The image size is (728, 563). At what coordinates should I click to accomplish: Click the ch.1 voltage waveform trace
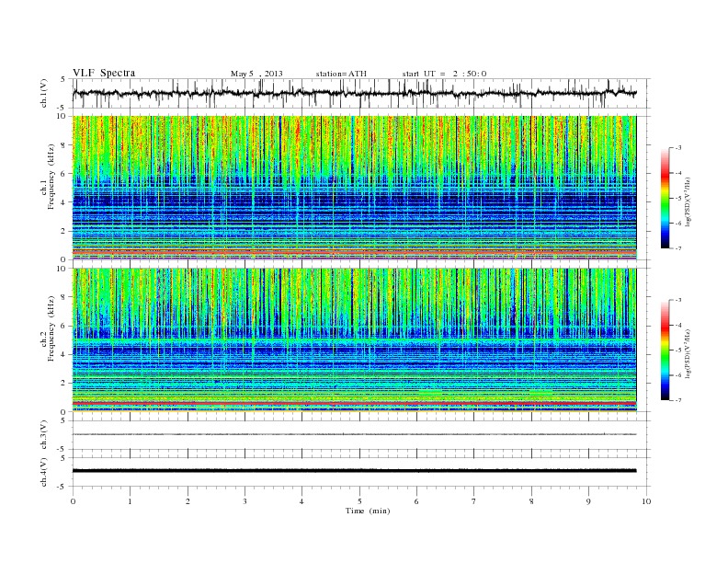354,93
